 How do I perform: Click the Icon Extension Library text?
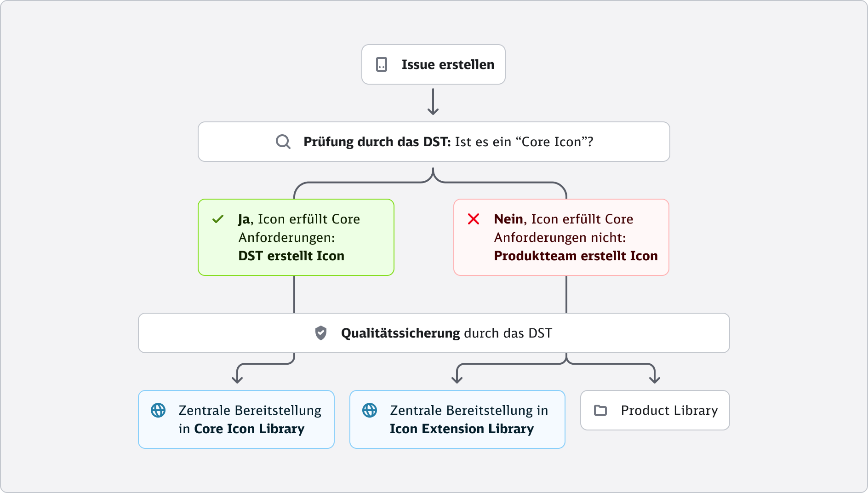tap(462, 429)
